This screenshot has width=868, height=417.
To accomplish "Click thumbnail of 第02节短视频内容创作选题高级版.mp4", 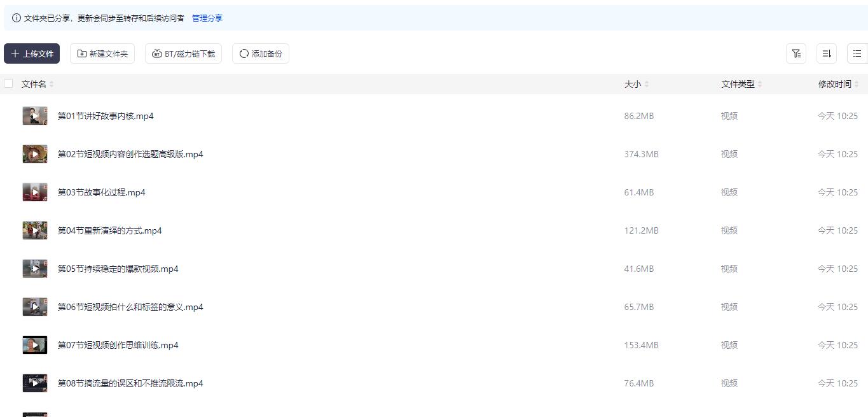I will (35, 154).
